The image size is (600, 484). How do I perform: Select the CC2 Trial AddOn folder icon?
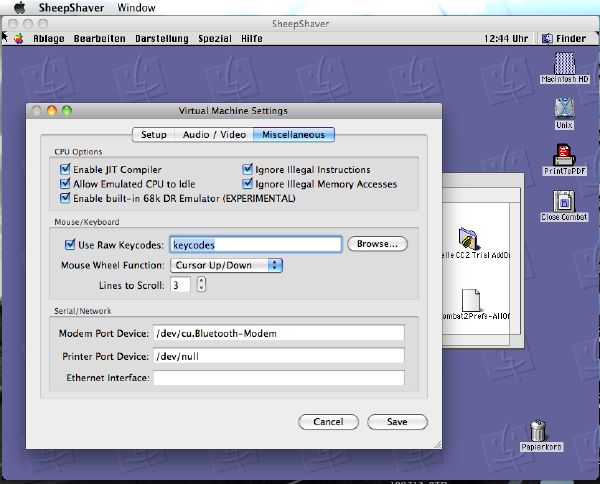(x=468, y=238)
